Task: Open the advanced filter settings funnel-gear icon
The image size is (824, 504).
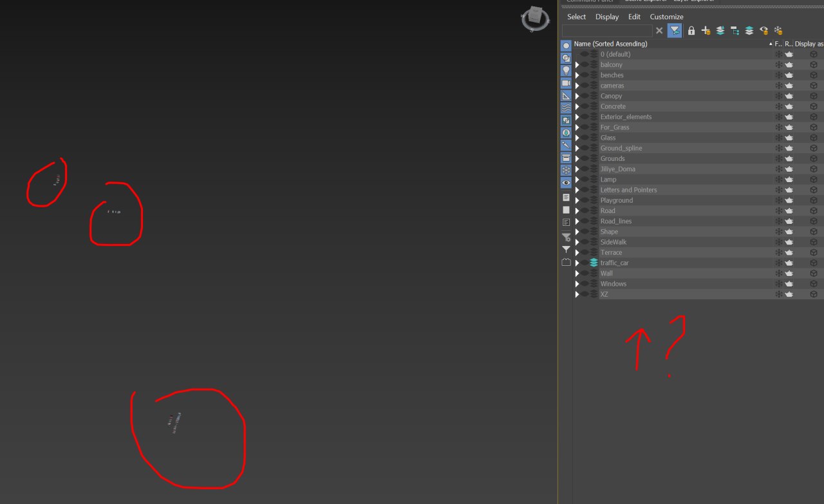Action: pos(566,238)
